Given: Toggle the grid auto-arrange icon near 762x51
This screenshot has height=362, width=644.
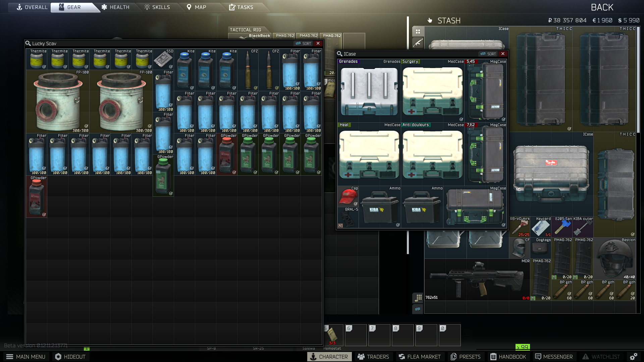Looking at the screenshot, I should [418, 297].
